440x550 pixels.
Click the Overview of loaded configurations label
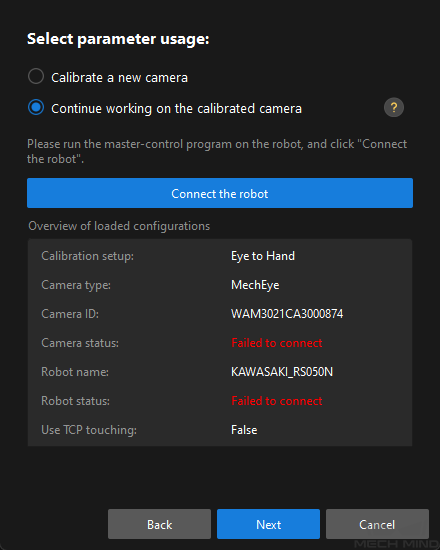click(x=119, y=226)
